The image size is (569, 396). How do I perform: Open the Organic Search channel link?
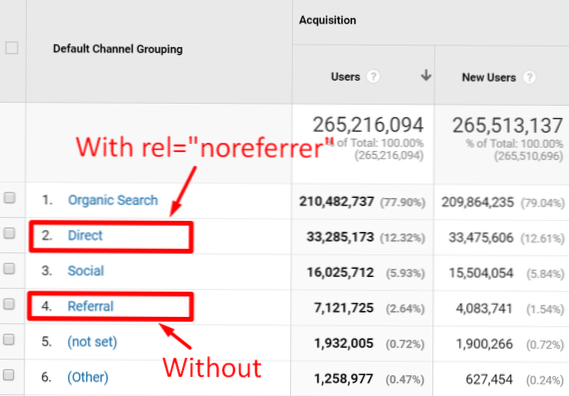coord(113,200)
